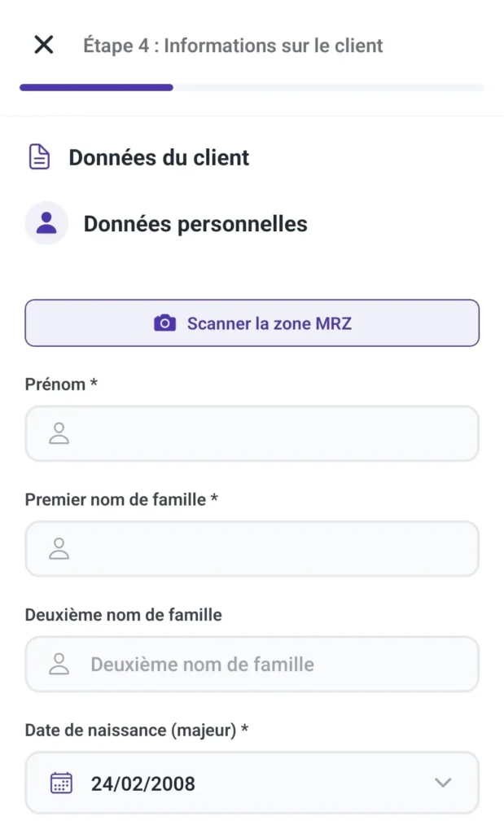Click the purple person avatar near Données personnelles
Viewport: 504px width, 834px height.
(x=46, y=222)
